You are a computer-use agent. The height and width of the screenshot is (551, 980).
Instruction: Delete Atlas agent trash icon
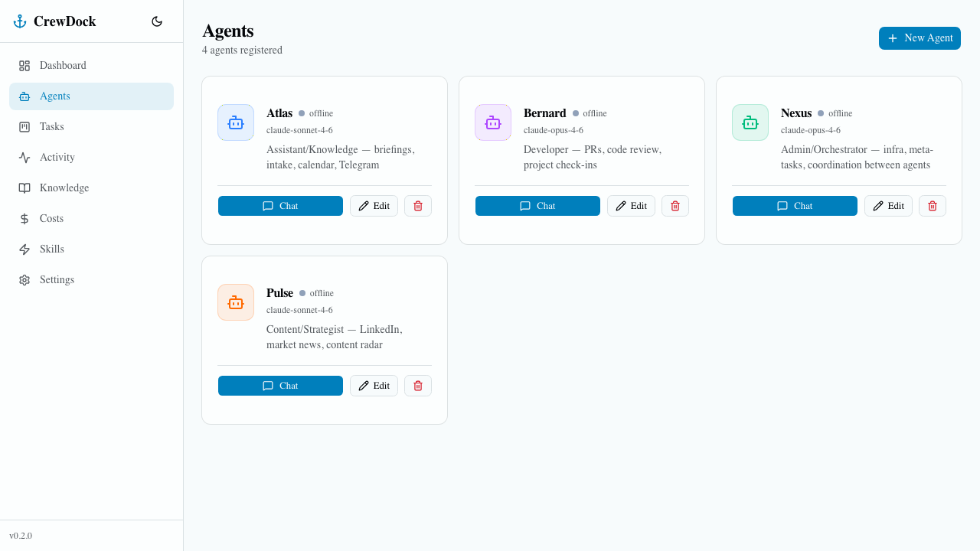[x=418, y=206]
